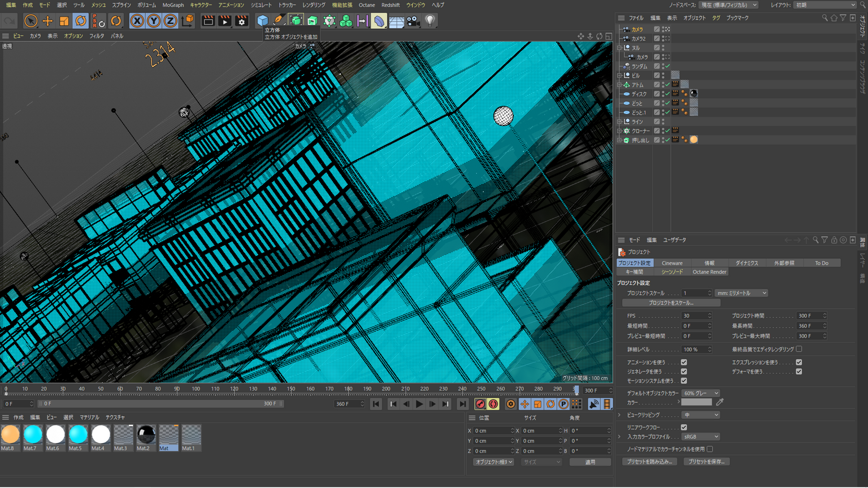Select the Move tool in the toolbar

[x=47, y=21]
